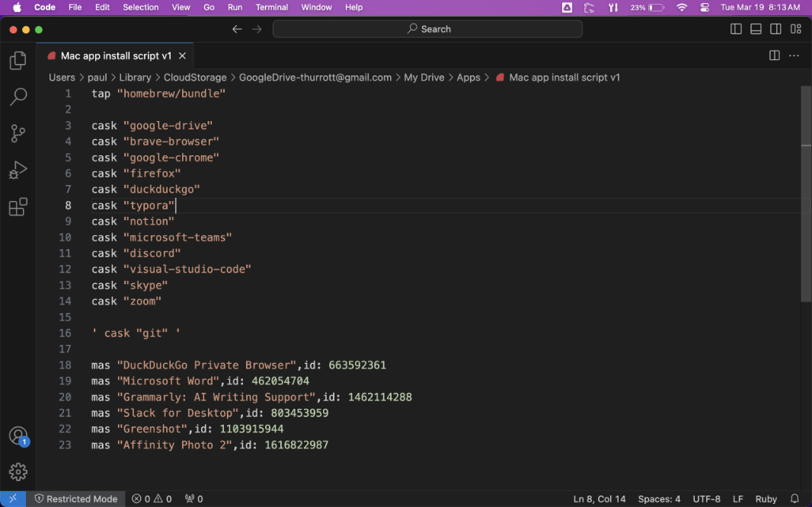Open the Accounts menu icon
Screen dimensions: 812x507
(18, 436)
